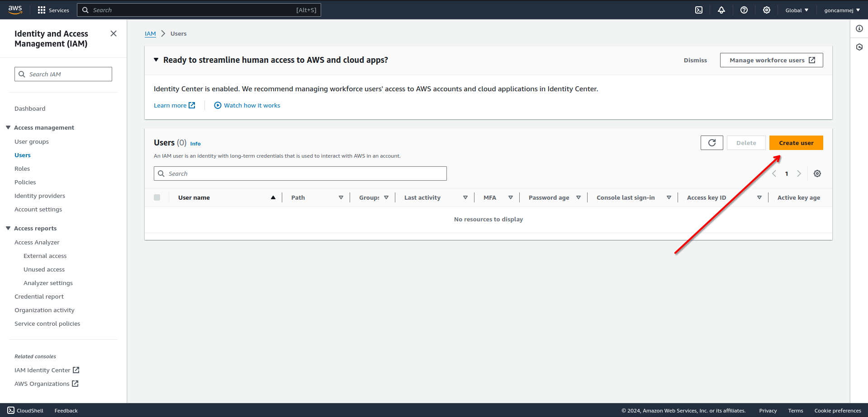This screenshot has height=417, width=868.
Task: Open the CloudShell icon in top bar
Action: tap(699, 10)
